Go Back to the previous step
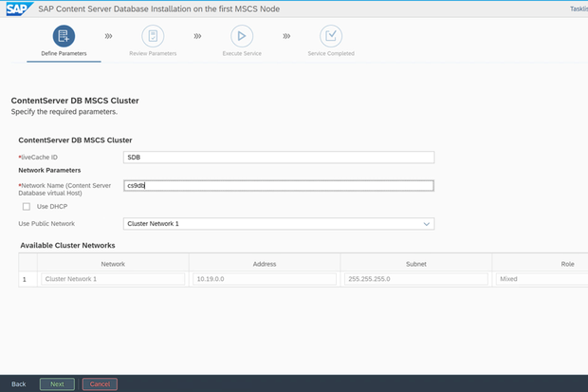The height and width of the screenshot is (392, 588). tap(18, 384)
